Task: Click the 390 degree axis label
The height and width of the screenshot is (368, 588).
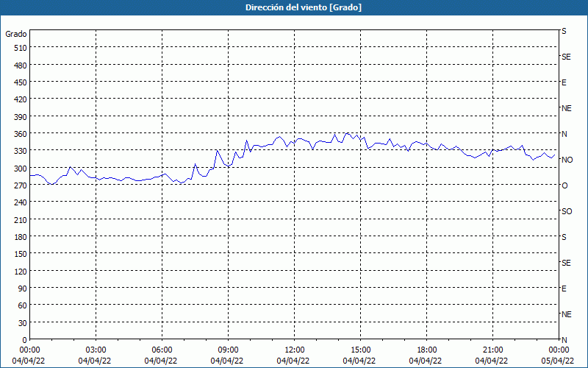Action: (x=21, y=117)
